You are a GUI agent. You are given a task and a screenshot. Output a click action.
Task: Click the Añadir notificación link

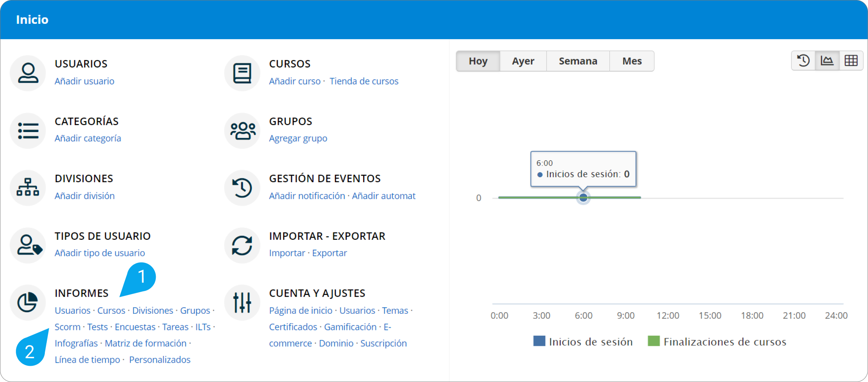tap(307, 196)
